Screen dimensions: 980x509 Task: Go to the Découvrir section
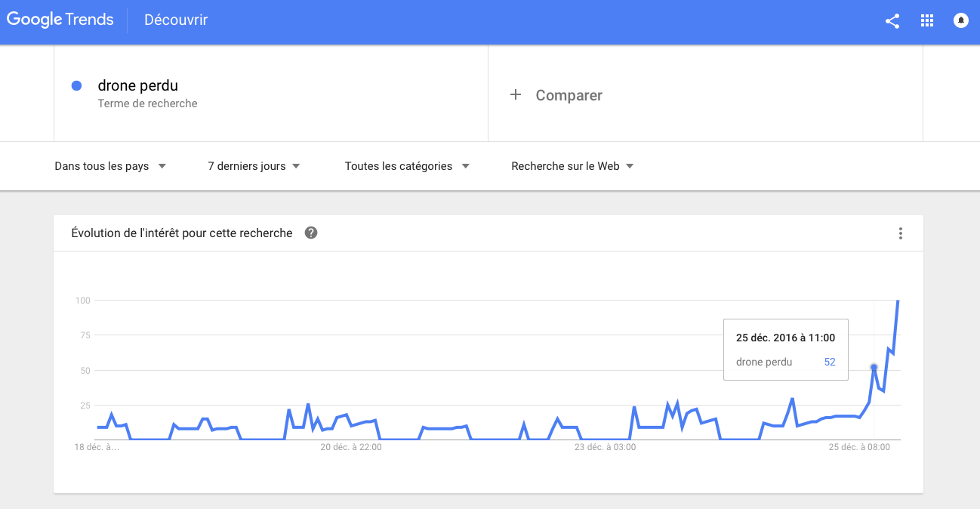[176, 20]
